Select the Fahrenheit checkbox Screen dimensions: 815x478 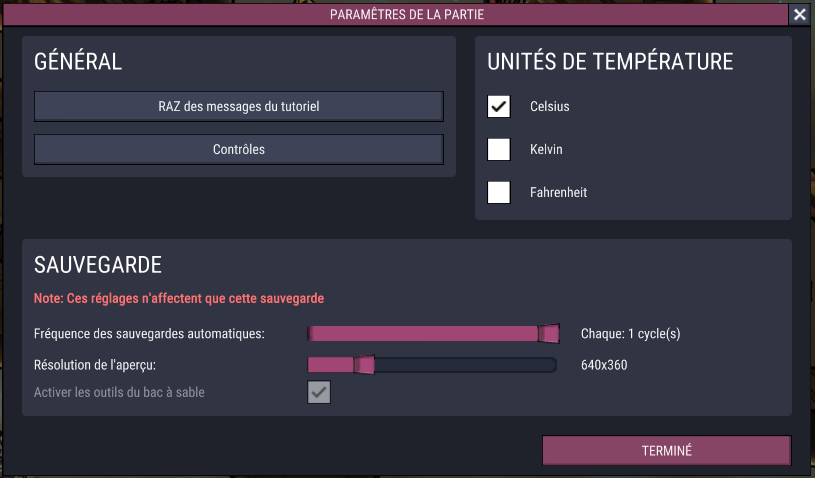click(499, 192)
